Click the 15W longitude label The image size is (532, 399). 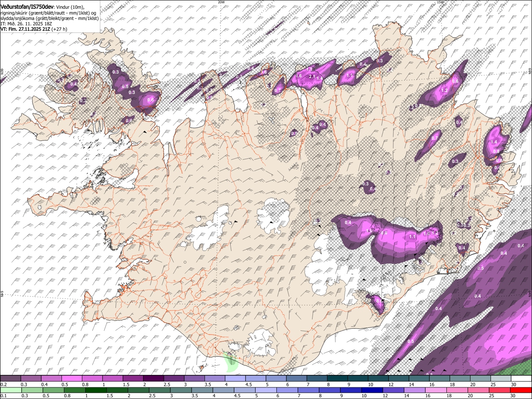(x=440, y=2)
